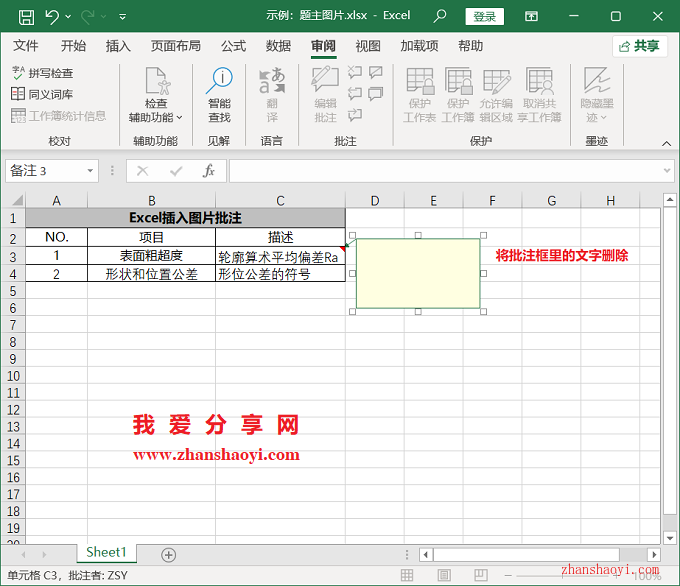Collapse the ribbon with the chevron

point(666,143)
